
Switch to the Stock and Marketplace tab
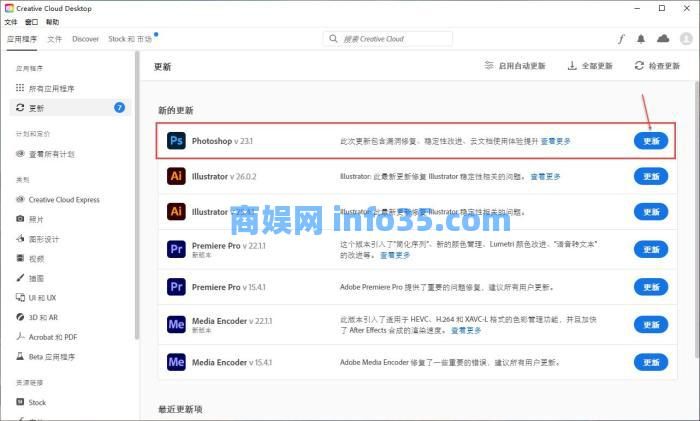[x=130, y=39]
